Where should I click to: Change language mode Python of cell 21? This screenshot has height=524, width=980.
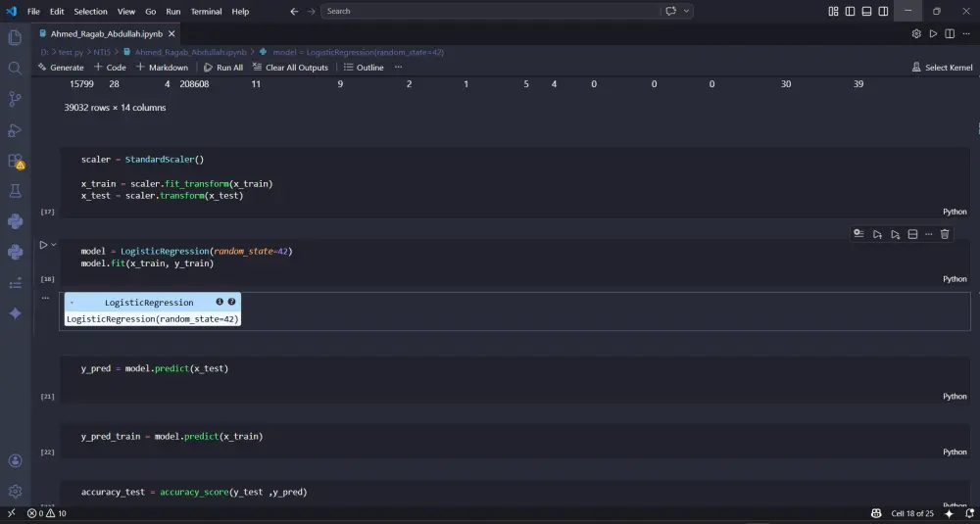tap(955, 397)
